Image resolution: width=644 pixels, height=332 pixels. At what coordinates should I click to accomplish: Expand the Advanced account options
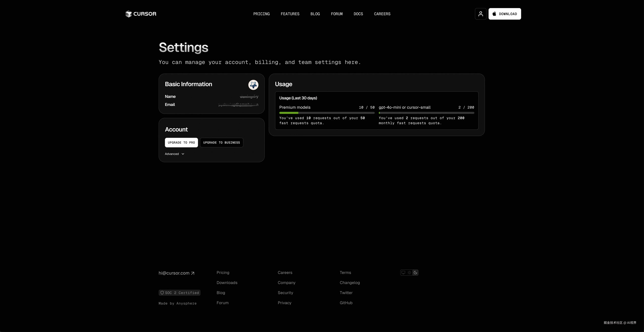coord(172,154)
